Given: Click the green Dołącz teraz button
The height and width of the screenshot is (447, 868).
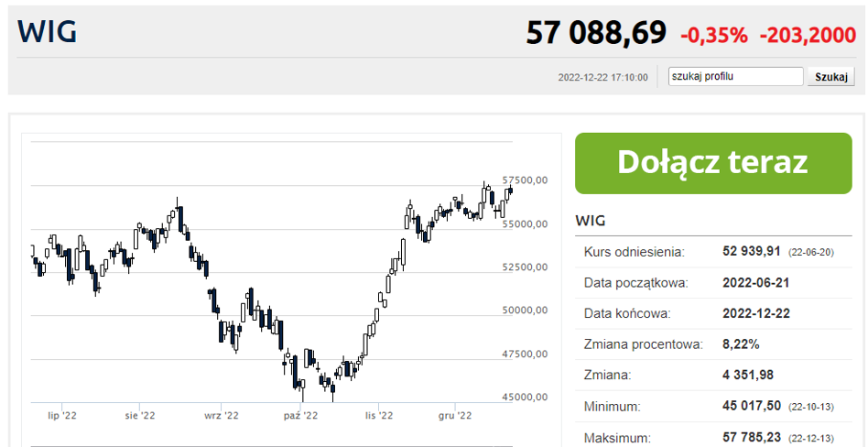Looking at the screenshot, I should point(713,163).
